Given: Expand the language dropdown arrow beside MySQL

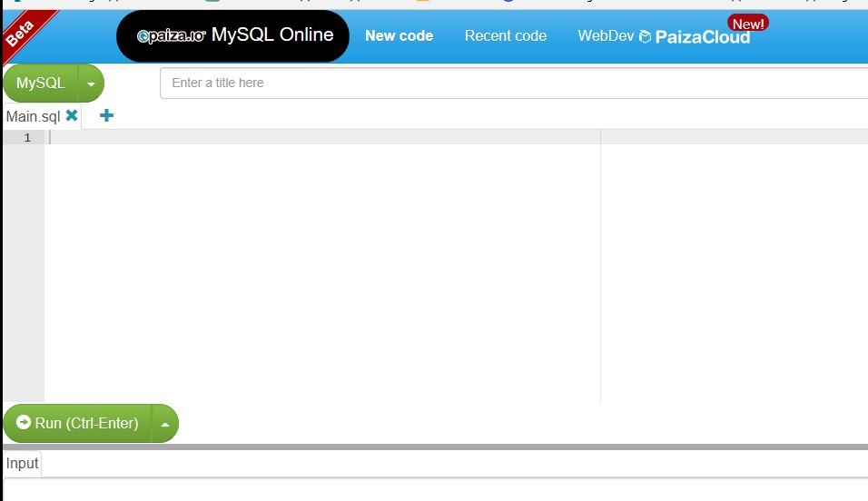Looking at the screenshot, I should pos(92,83).
